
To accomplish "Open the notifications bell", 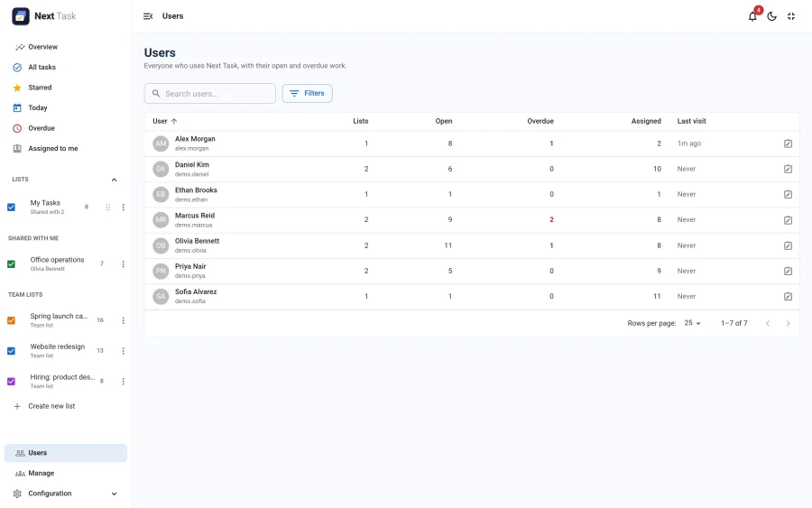I will tap(752, 16).
